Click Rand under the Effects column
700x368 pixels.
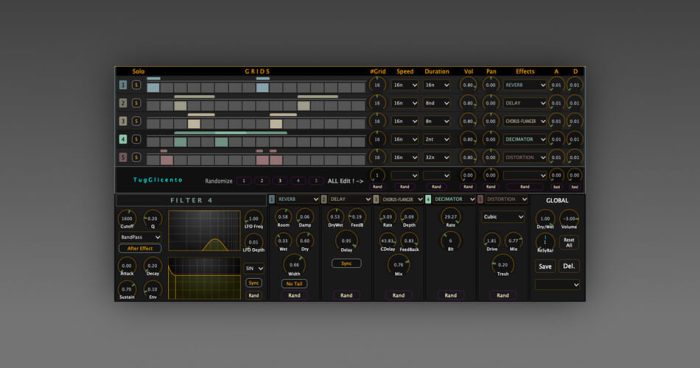click(x=525, y=187)
